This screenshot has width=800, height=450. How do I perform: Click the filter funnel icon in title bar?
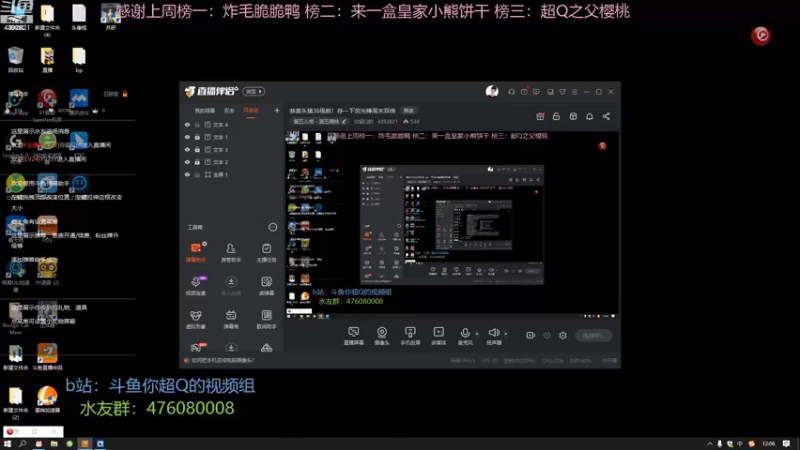coord(562,92)
